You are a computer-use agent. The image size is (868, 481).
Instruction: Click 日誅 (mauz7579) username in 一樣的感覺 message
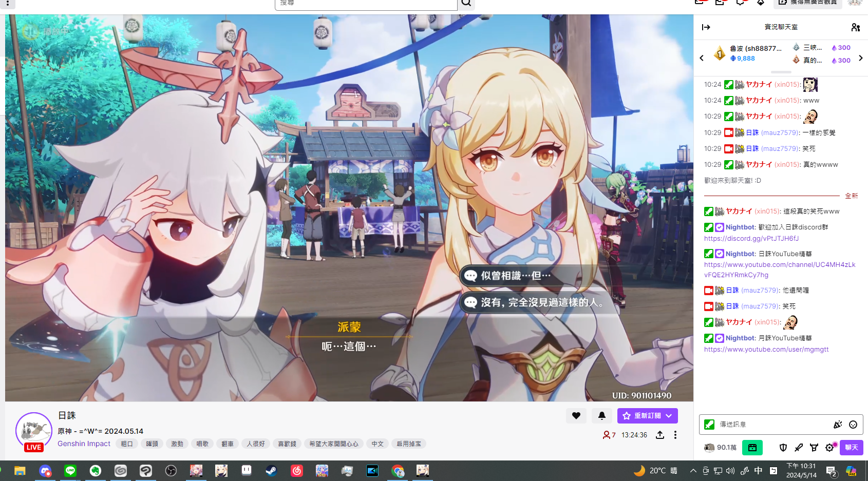(772, 132)
